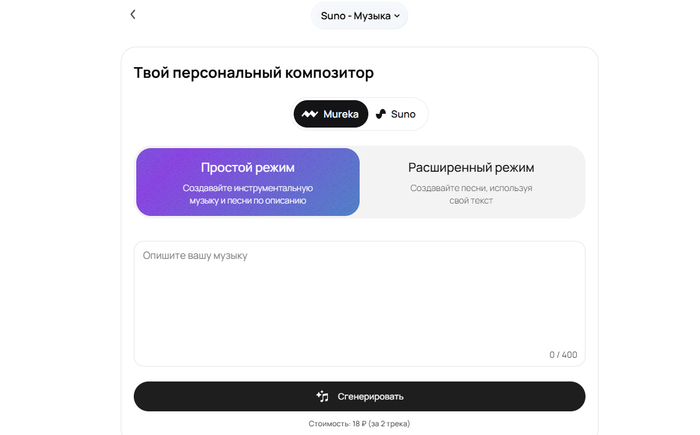
Task: Click the 0 / 400 character counter
Action: [562, 355]
